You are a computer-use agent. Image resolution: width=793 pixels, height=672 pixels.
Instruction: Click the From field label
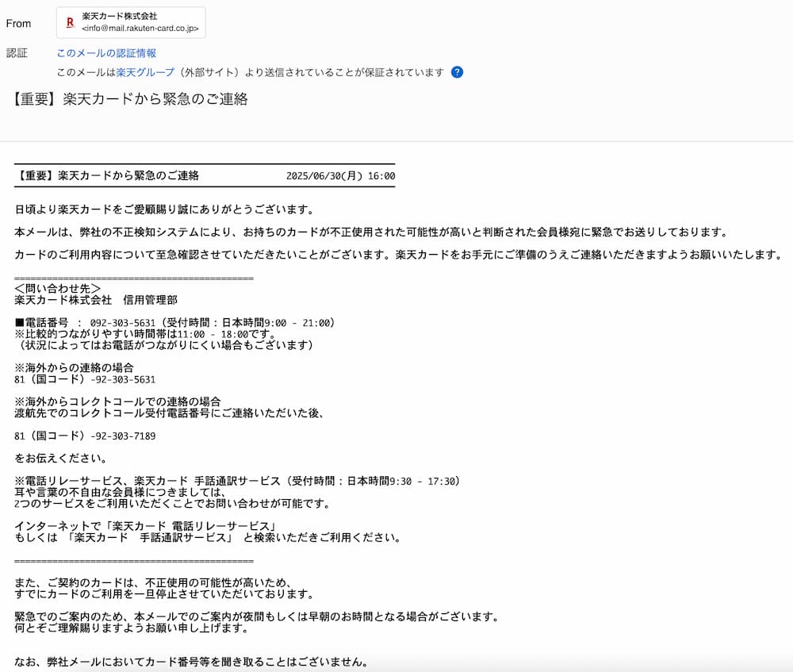click(x=18, y=23)
